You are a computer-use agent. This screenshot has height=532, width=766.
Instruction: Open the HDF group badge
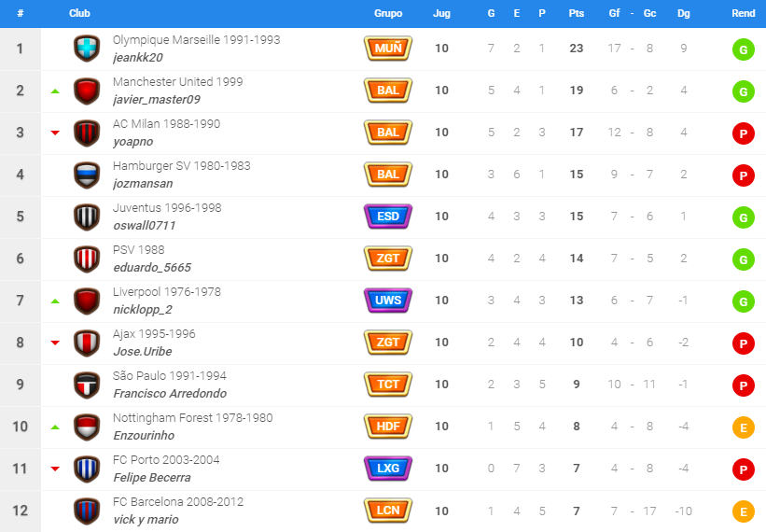pyautogui.click(x=388, y=427)
